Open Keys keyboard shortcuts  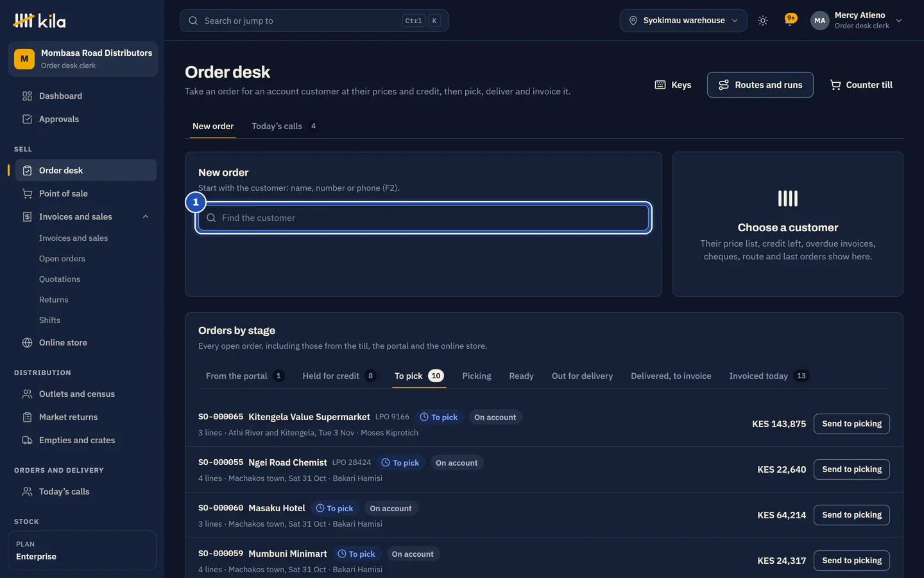pyautogui.click(x=672, y=85)
